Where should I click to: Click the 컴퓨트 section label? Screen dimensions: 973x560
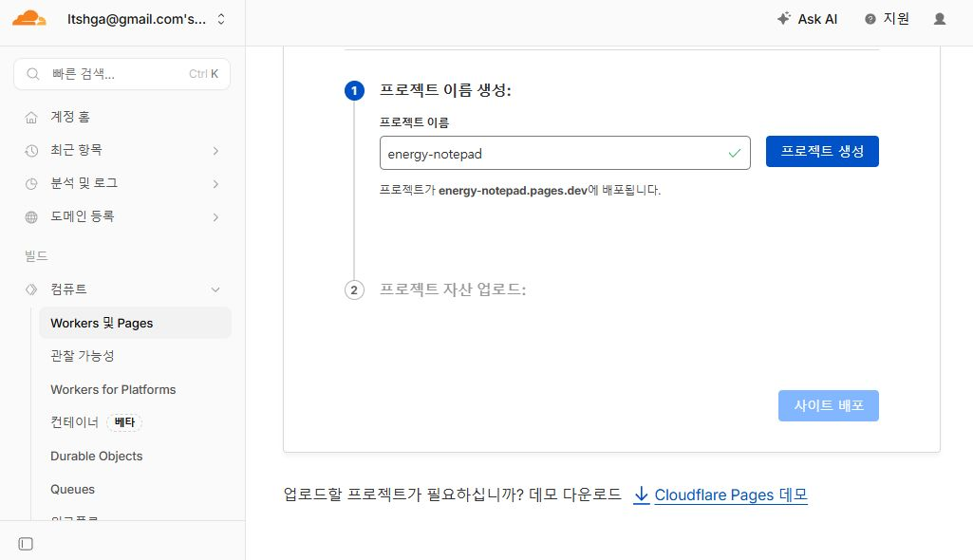tap(68, 289)
